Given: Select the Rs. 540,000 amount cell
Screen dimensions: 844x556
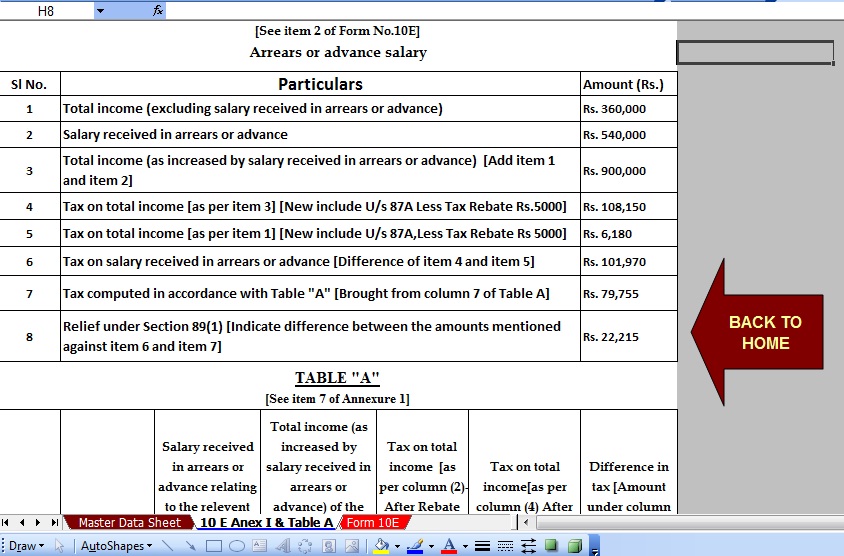Looking at the screenshot, I should click(629, 135).
